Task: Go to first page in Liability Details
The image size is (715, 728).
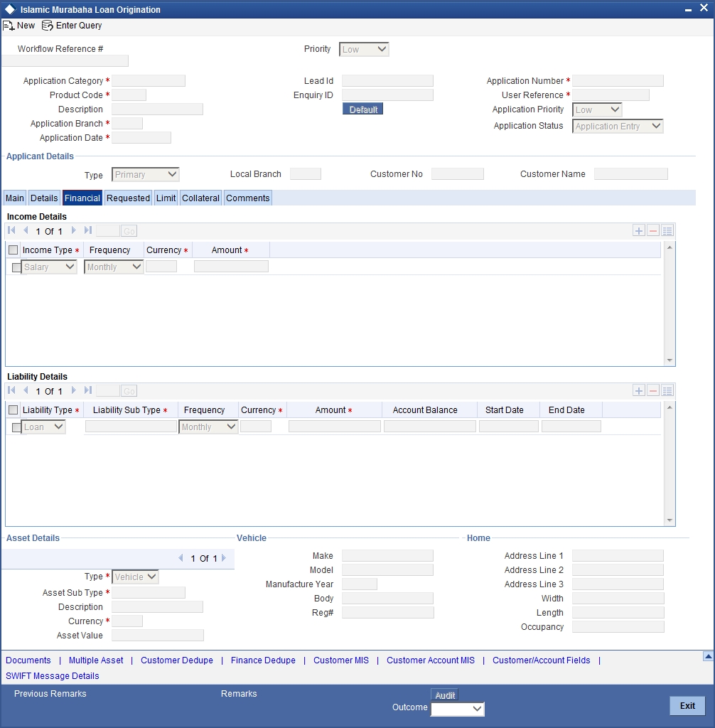Action: click(11, 390)
